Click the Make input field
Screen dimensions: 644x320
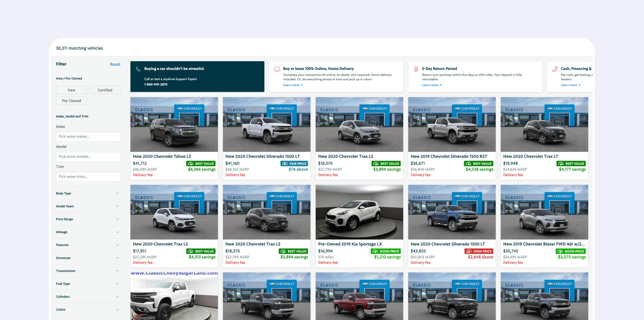pos(88,136)
